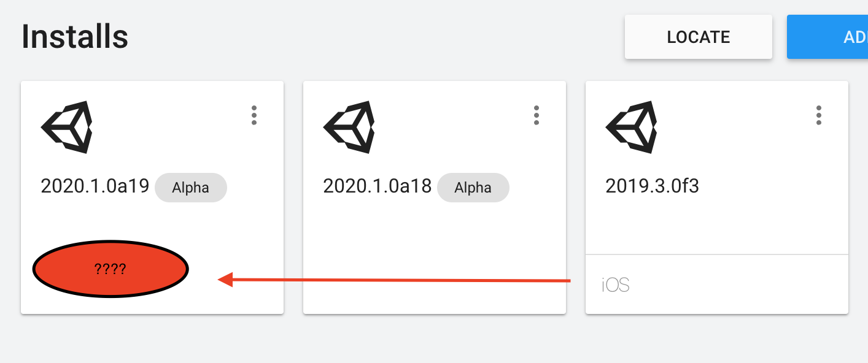This screenshot has height=363, width=868.
Task: Open the 2019.3.0f3 three-dot options menu
Action: [818, 115]
